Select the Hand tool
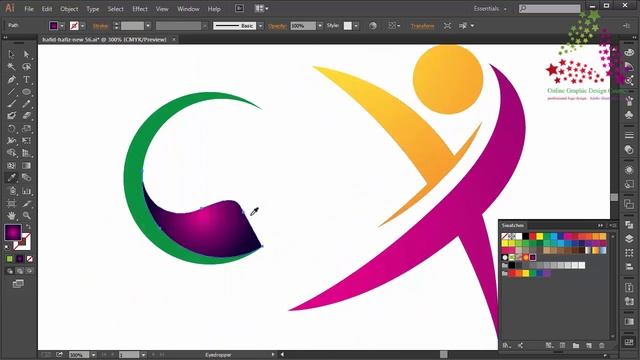The image size is (640, 360). (x=11, y=215)
